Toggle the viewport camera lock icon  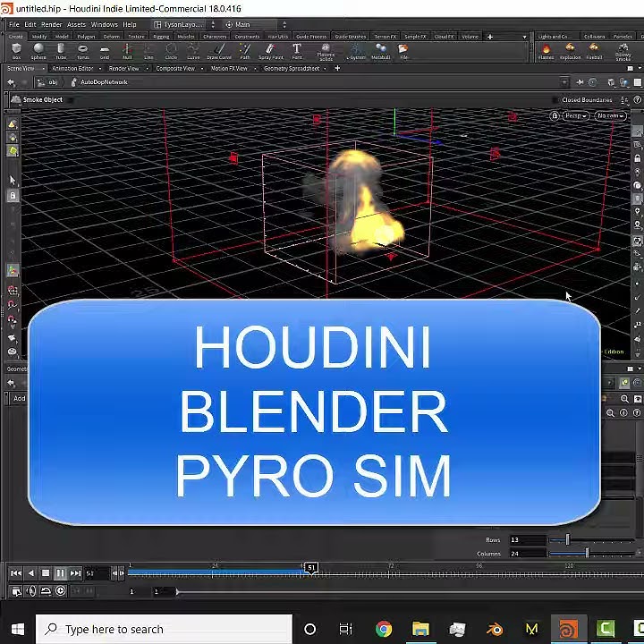tap(555, 115)
